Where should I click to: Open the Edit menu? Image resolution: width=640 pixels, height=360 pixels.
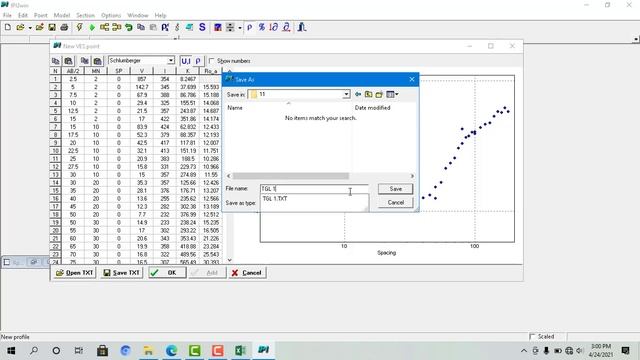point(23,15)
